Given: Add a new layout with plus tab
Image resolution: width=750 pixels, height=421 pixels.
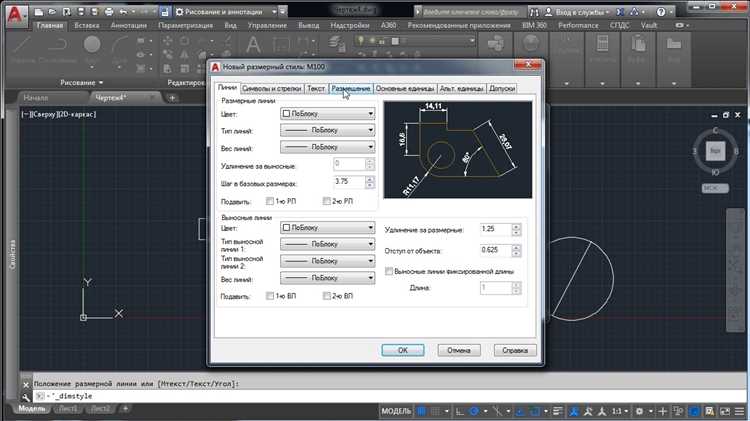Looking at the screenshot, I should [x=125, y=408].
